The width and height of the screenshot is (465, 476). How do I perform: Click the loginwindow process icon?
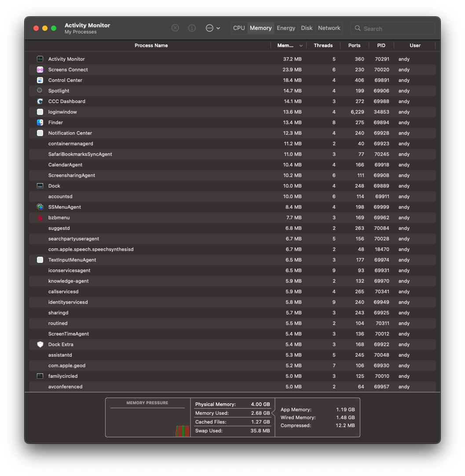[40, 112]
